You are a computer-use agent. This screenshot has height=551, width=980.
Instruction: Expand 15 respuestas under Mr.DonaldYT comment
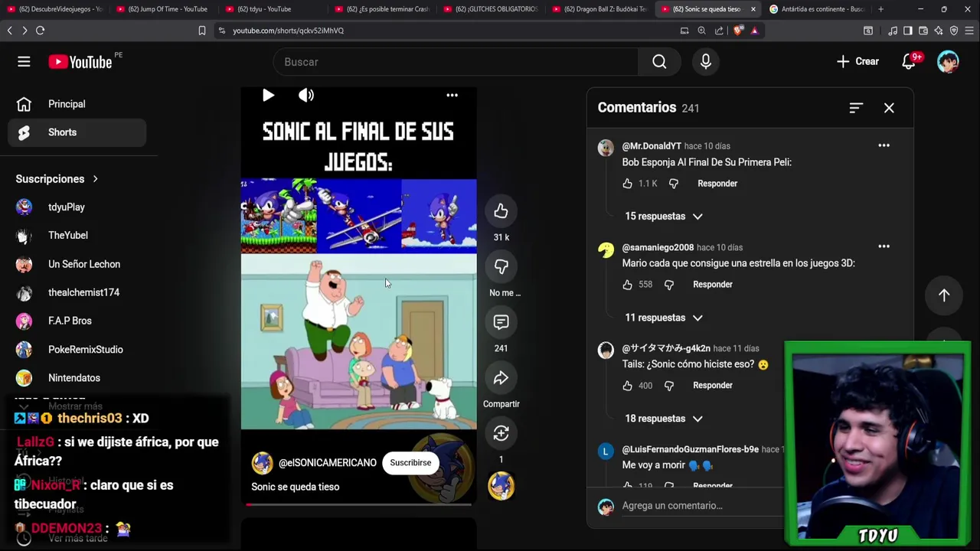(663, 217)
